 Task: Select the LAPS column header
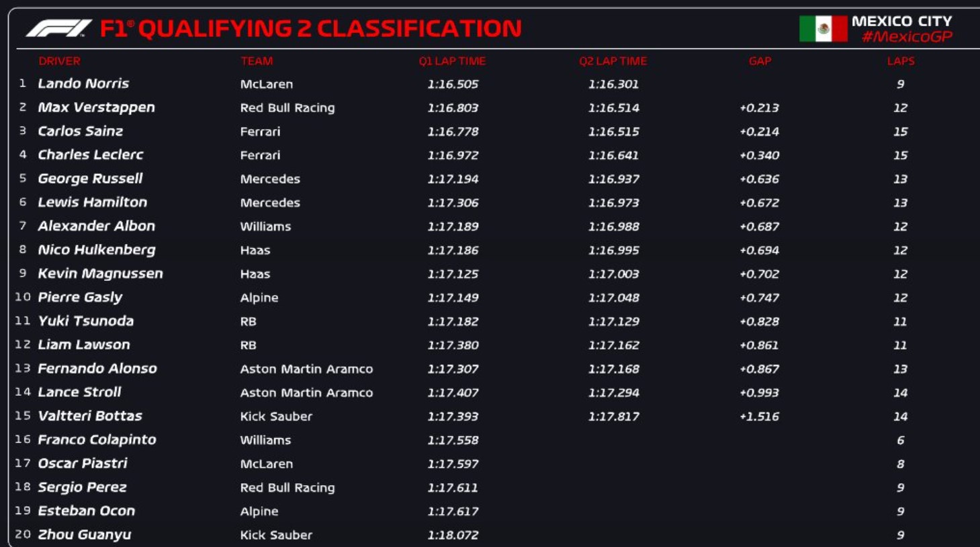pos(900,61)
